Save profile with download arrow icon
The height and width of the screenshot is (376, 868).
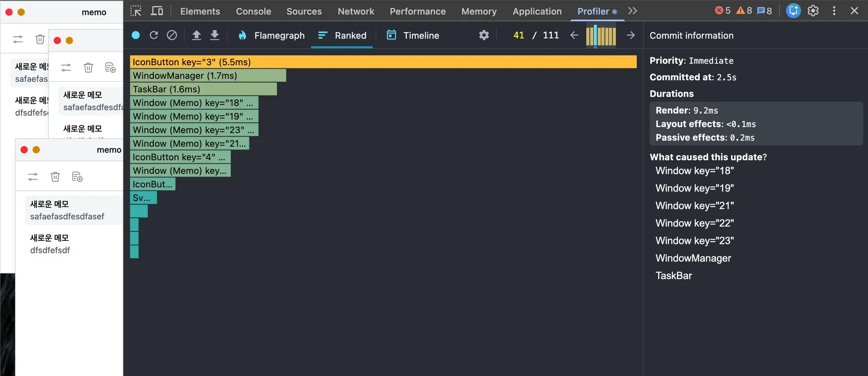coord(215,35)
